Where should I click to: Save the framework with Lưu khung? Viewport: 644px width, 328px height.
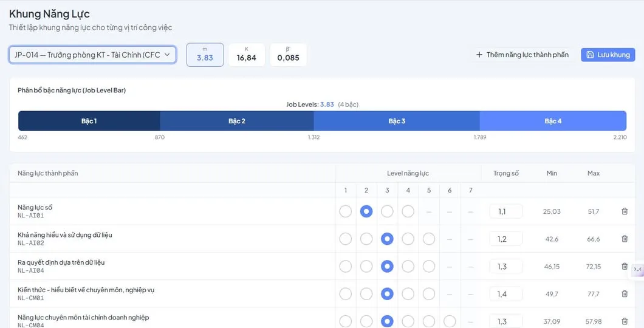pyautogui.click(x=608, y=55)
